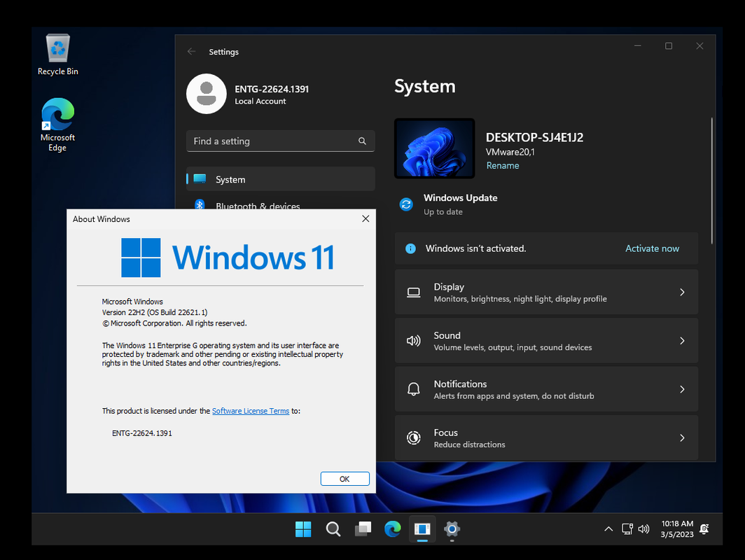Click VMware20,1 model text
The width and height of the screenshot is (745, 560).
click(x=510, y=152)
